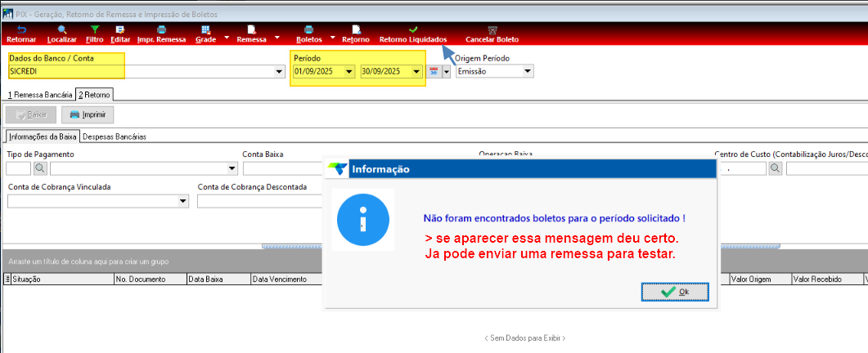The width and height of the screenshot is (868, 353).
Task: Open Conta de Cobrança Vinculada dropdown
Action: click(183, 201)
